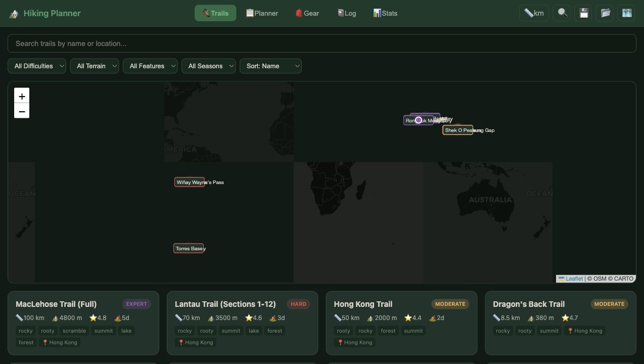Click the 4.7 rating on Dragon's Back

tap(570, 318)
